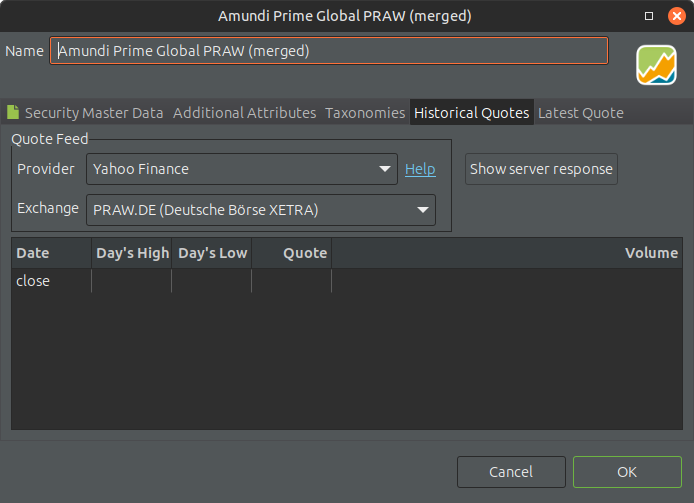Click the document icon on Security Master Data tab
The width and height of the screenshot is (694, 503).
pos(14,113)
